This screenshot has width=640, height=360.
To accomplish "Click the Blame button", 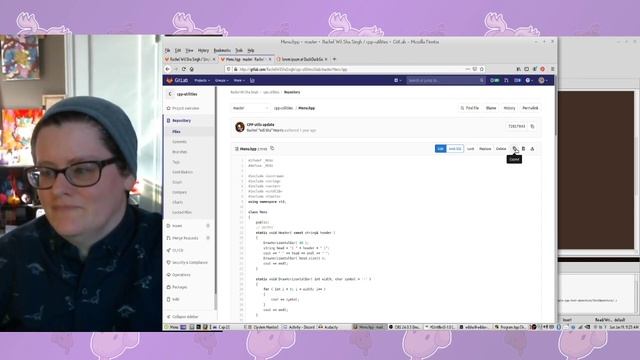I will [x=491, y=108].
